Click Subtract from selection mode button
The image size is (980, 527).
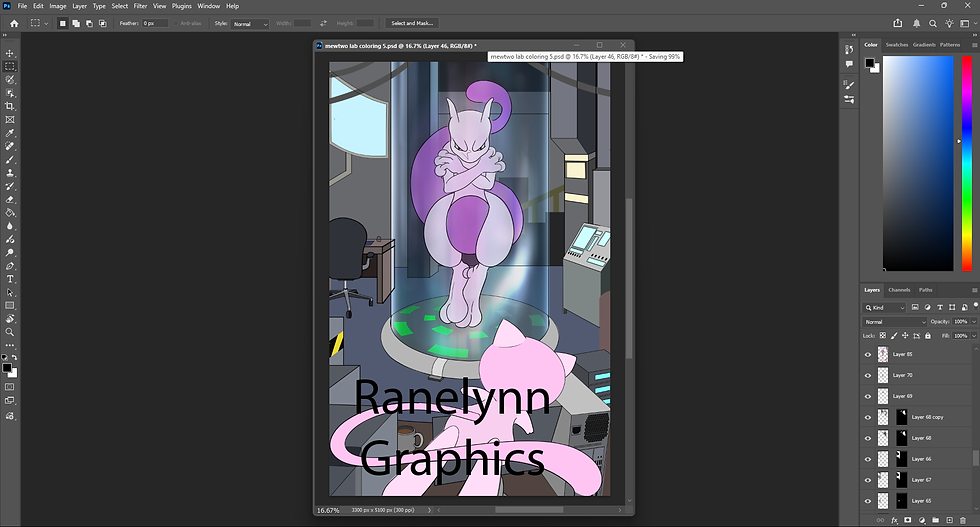[x=89, y=23]
